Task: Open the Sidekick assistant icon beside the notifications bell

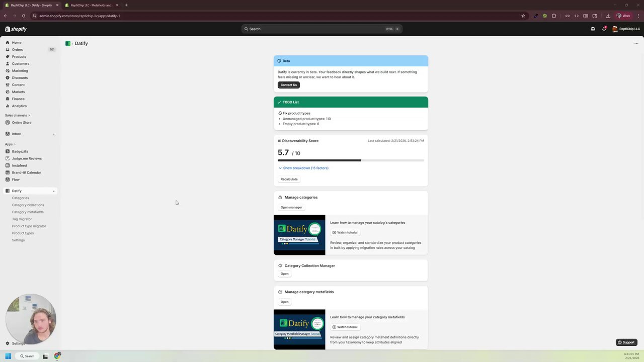Action: (593, 29)
